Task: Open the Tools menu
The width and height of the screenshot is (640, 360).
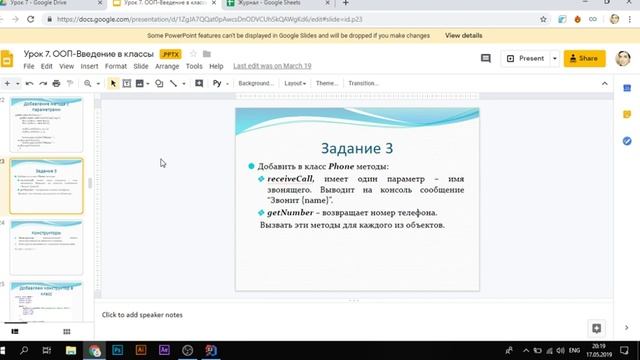Action: pos(194,66)
